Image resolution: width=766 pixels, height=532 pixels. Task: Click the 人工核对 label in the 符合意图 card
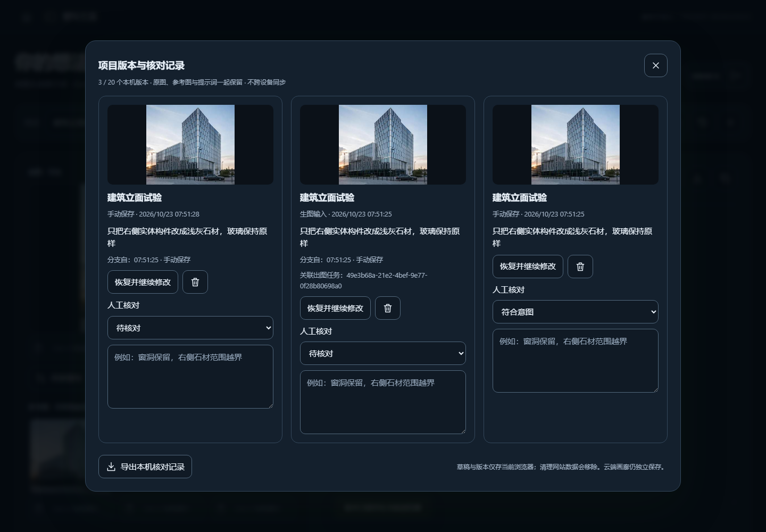[x=509, y=289]
